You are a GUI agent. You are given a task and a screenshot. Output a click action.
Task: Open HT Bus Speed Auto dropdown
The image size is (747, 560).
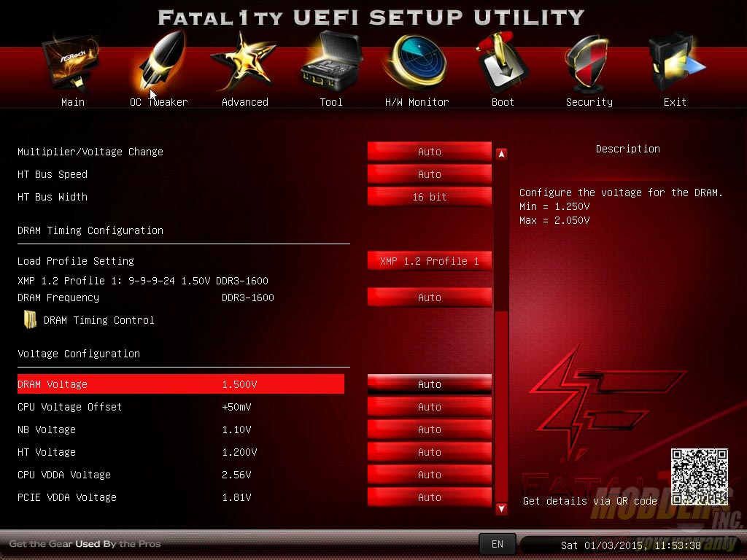pyautogui.click(x=429, y=174)
